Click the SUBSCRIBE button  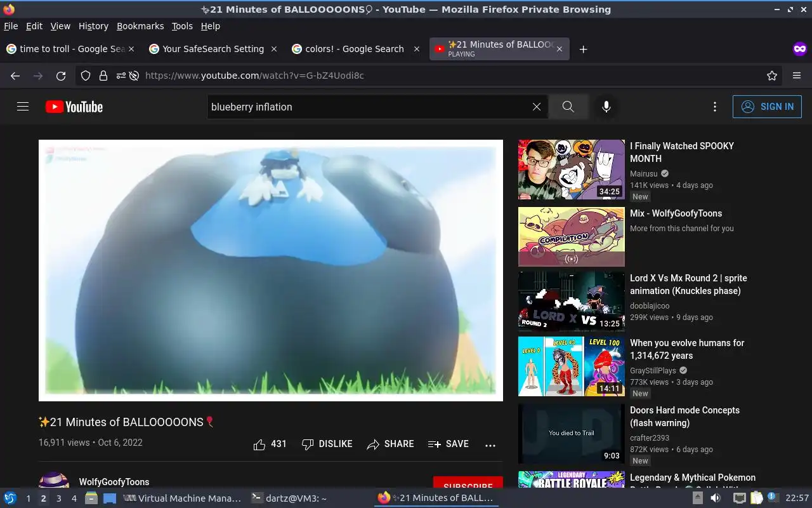pyautogui.click(x=468, y=483)
